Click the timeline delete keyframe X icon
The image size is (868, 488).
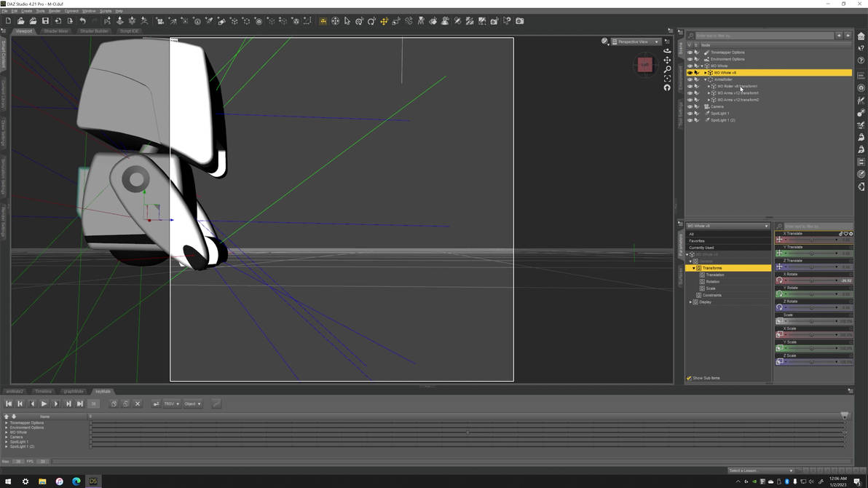click(x=138, y=404)
